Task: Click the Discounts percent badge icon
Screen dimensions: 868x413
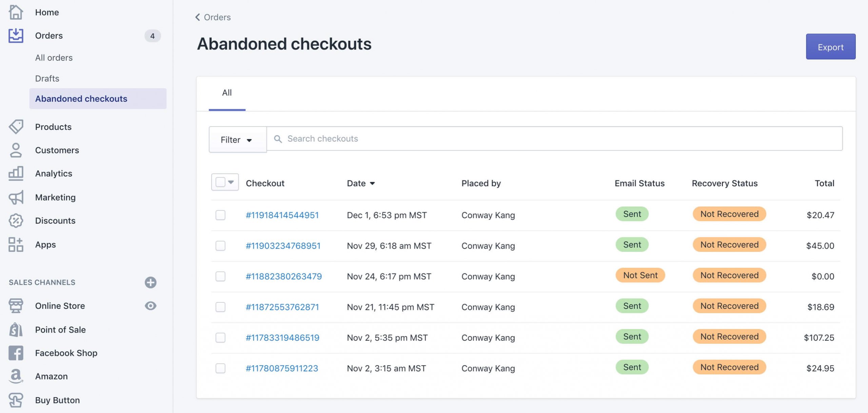Action: coord(16,221)
